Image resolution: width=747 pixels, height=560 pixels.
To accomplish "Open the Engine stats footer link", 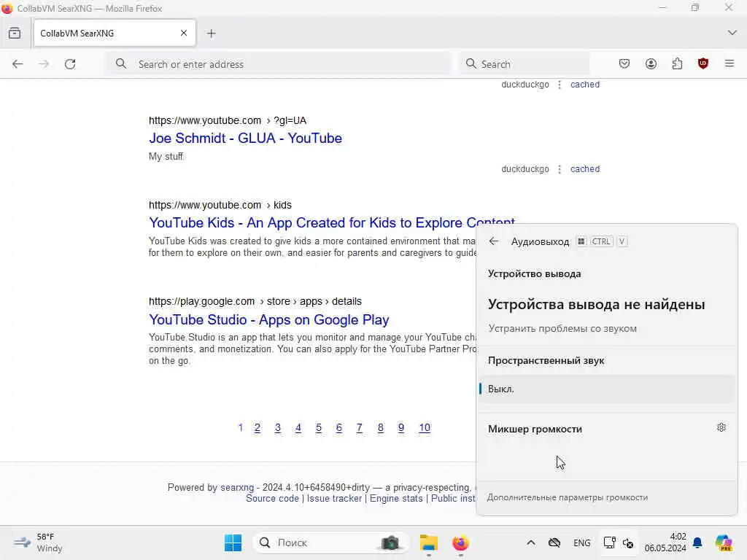I will (x=396, y=498).
